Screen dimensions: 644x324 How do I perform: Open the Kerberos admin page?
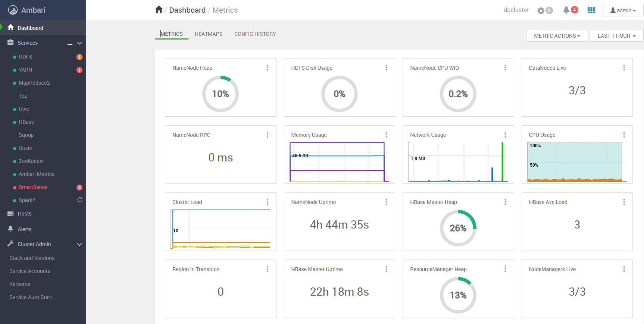coord(20,284)
